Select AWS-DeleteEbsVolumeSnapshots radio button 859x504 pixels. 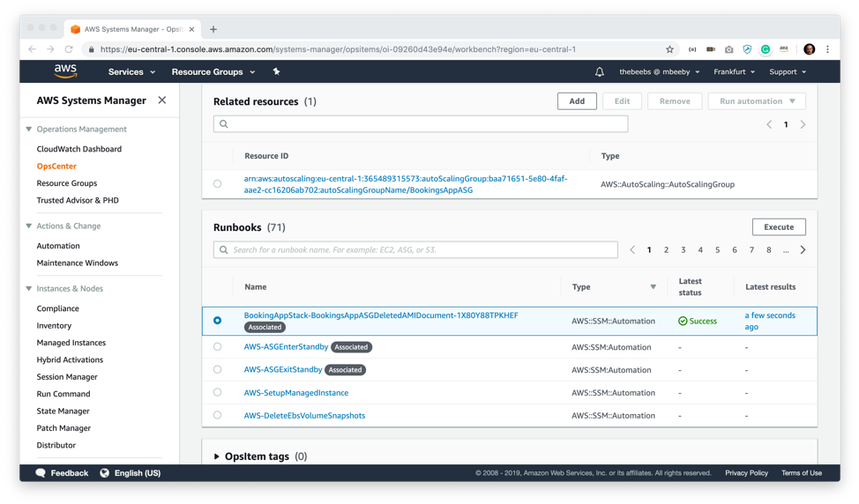pyautogui.click(x=218, y=415)
